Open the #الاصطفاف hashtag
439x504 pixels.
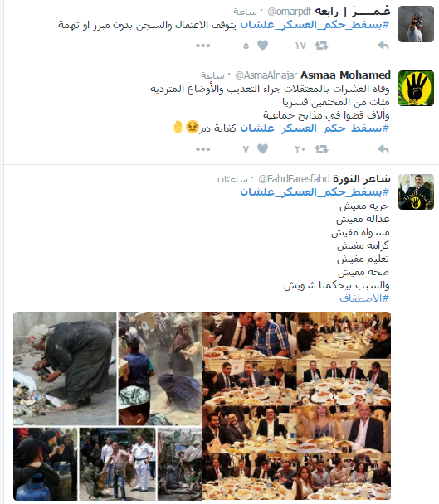(x=364, y=298)
